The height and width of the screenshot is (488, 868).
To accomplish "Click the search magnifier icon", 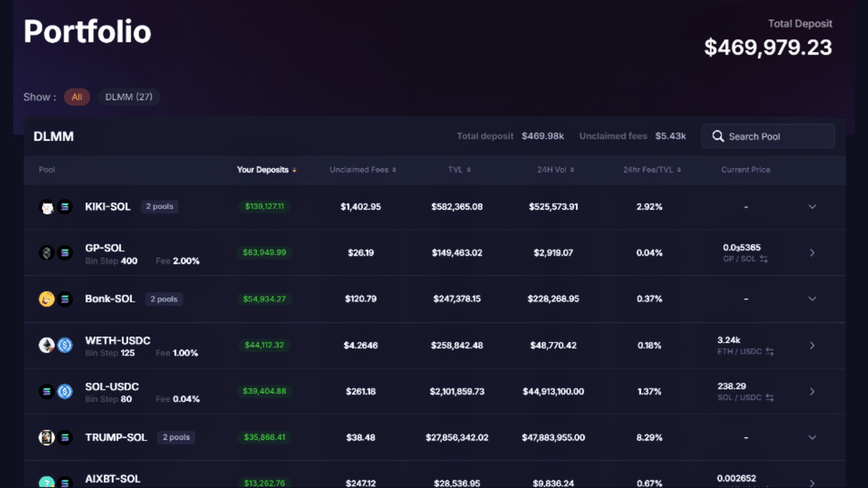I will (717, 136).
